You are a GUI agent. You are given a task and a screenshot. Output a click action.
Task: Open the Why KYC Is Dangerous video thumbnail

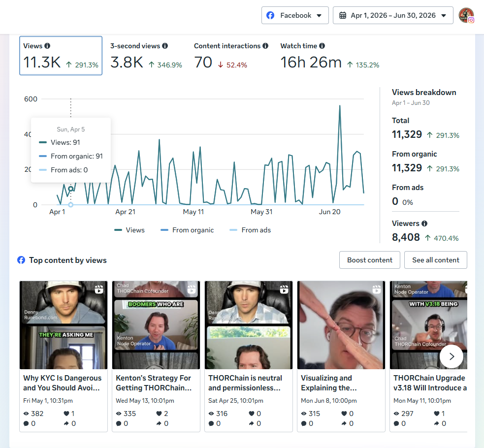tap(64, 325)
